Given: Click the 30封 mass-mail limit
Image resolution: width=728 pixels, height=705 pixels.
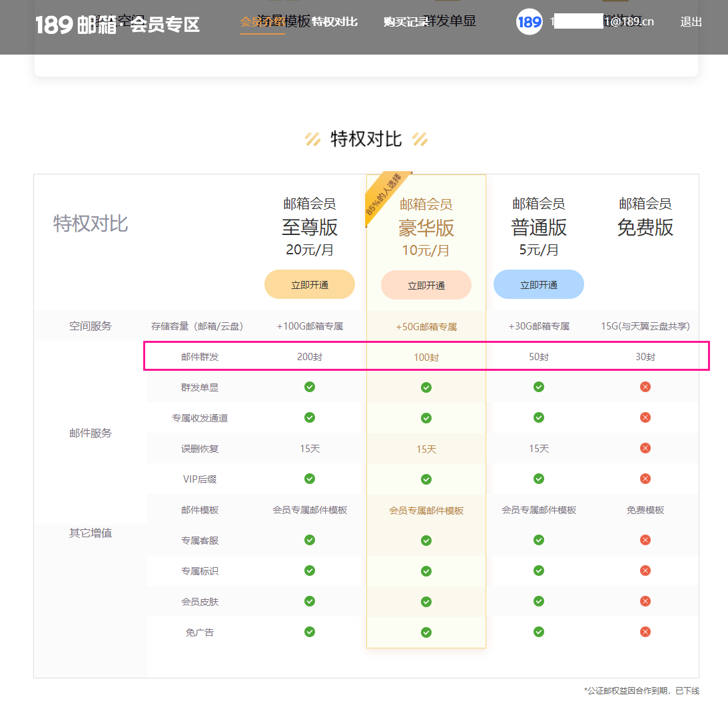Looking at the screenshot, I should (x=645, y=357).
